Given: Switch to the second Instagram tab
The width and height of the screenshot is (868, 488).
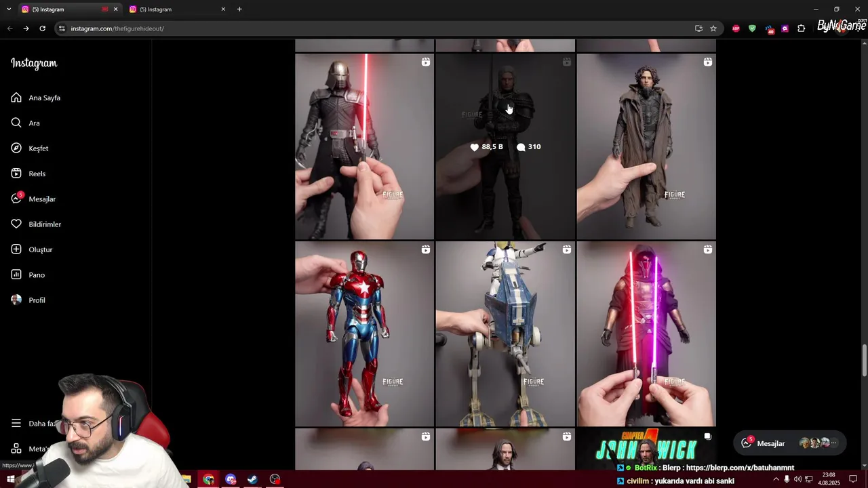Looking at the screenshot, I should tap(178, 9).
